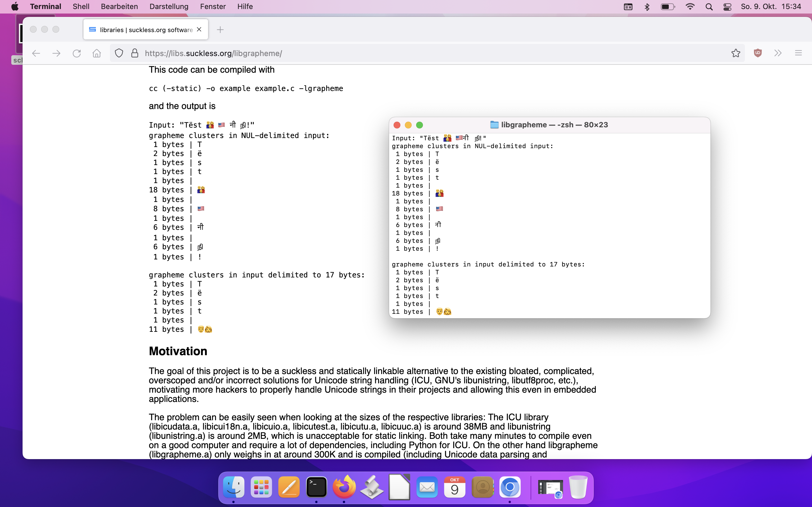
Task: Open the Firefox hamburger application menu
Action: [798, 53]
